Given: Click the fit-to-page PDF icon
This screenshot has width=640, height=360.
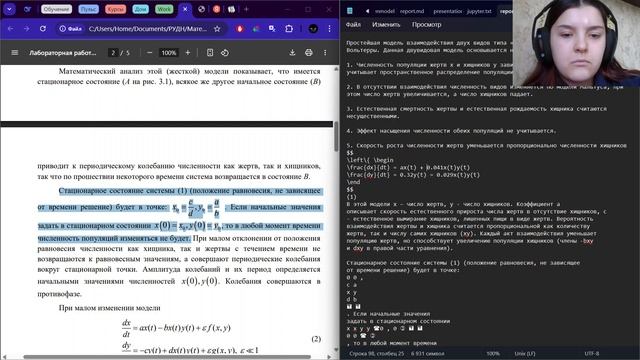Looking at the screenshot, I should [x=210, y=53].
